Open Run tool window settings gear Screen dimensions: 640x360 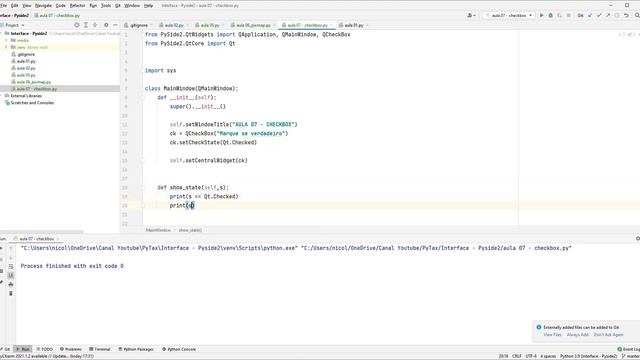pyautogui.click(x=638, y=238)
